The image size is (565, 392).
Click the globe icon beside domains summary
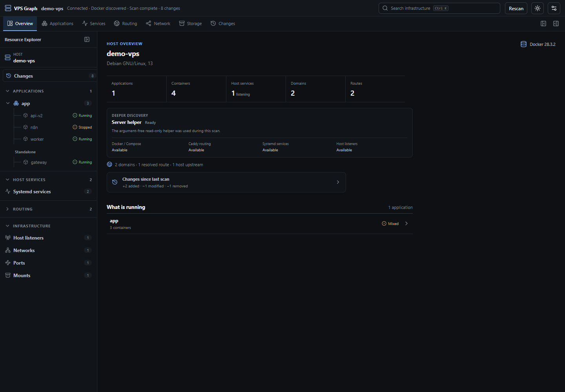pyautogui.click(x=109, y=165)
